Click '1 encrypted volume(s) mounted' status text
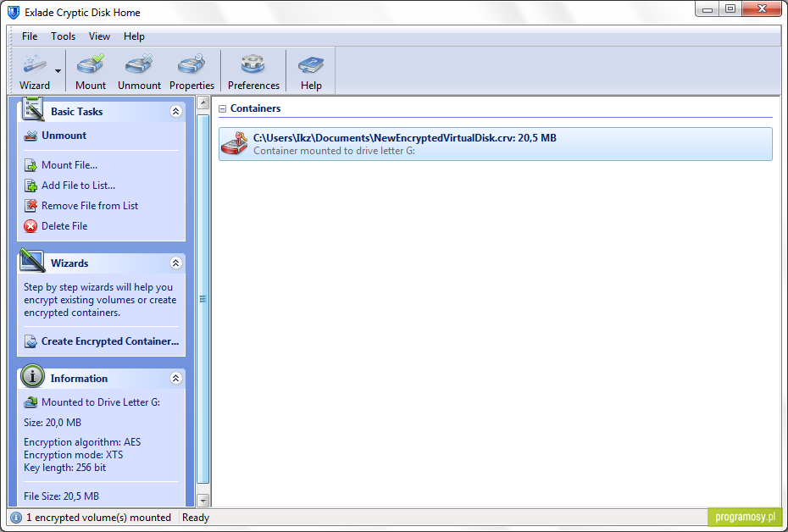The image size is (788, 532). pyautogui.click(x=98, y=518)
